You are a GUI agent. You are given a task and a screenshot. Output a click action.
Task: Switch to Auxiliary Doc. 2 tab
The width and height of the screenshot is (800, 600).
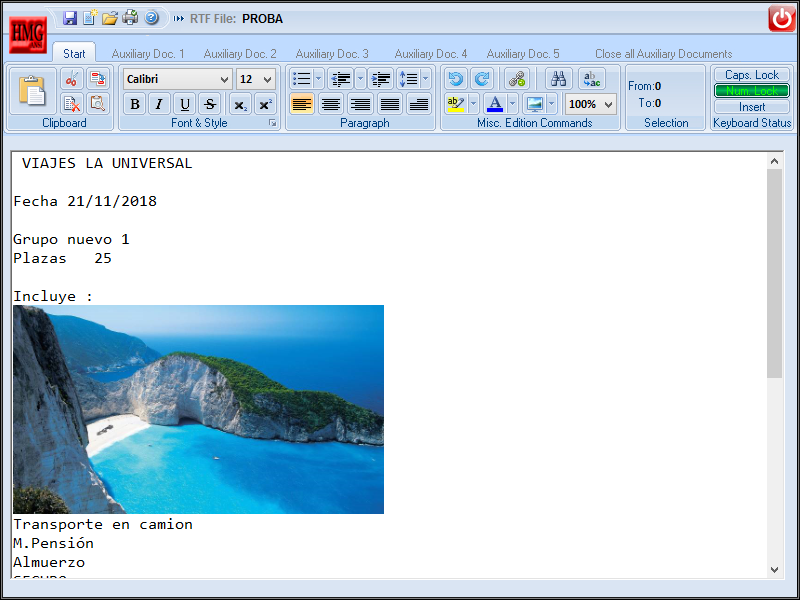(240, 54)
